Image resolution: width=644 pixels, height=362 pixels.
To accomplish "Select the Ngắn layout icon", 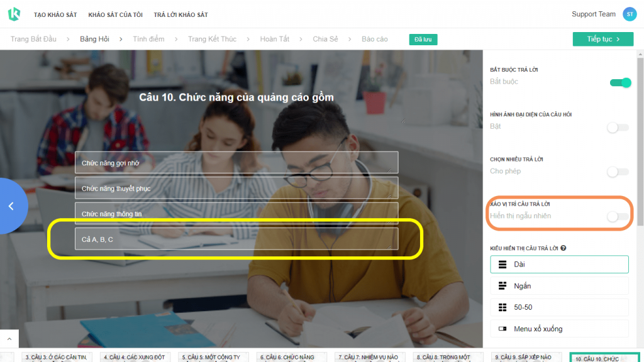I will (x=502, y=286).
